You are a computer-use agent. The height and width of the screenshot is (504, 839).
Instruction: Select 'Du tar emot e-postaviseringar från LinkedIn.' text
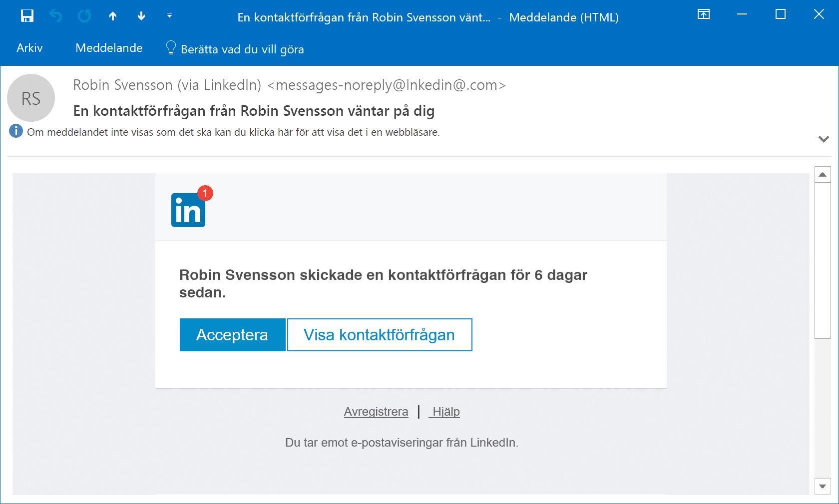(402, 443)
